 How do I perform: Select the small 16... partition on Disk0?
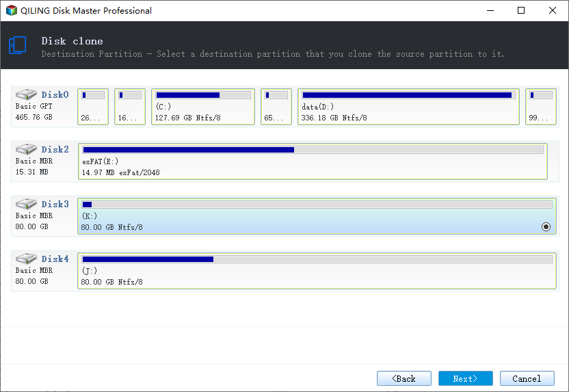[x=130, y=107]
